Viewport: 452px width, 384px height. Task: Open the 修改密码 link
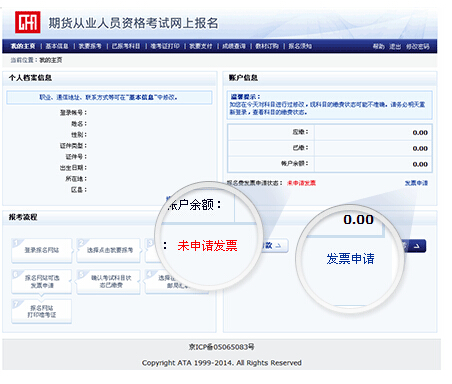418,47
